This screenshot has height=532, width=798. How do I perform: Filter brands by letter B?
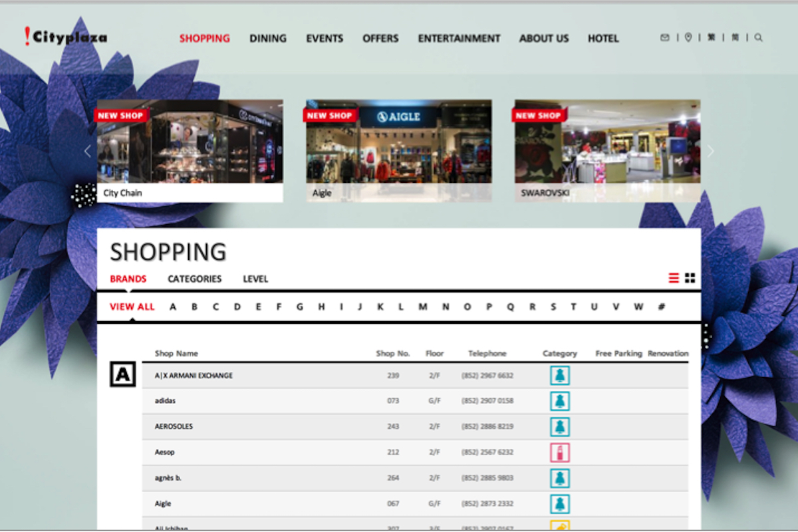click(x=194, y=307)
